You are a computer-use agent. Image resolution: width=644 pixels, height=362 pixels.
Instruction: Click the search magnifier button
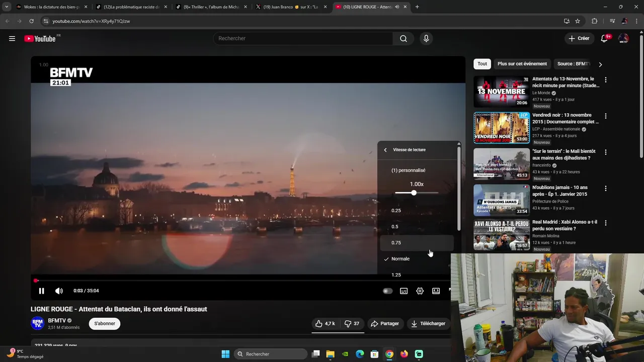[x=404, y=39]
